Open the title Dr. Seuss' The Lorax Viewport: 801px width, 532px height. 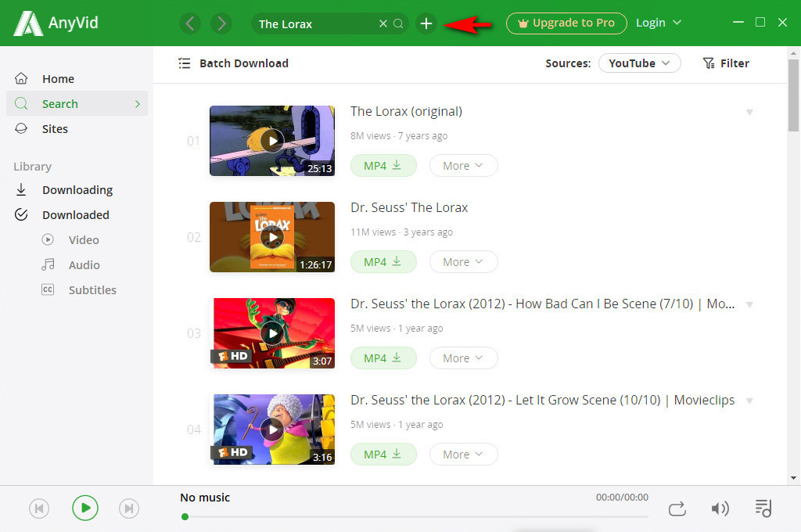409,207
